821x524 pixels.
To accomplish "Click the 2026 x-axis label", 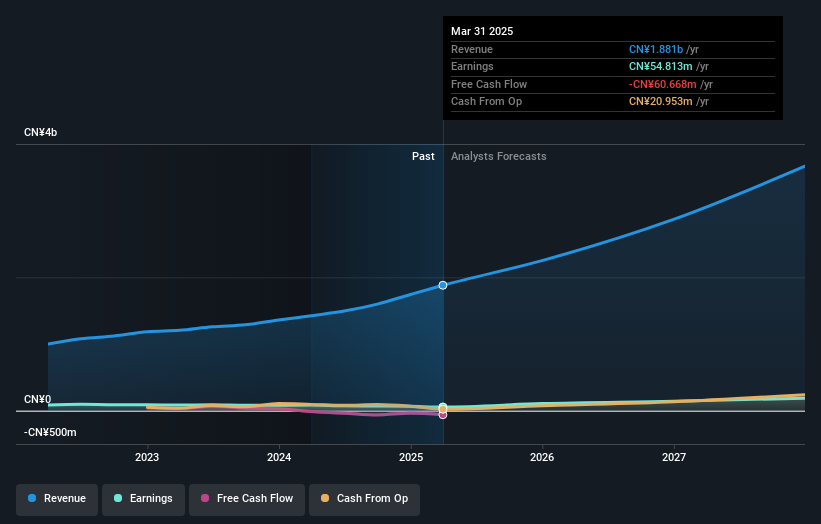I will pos(542,457).
